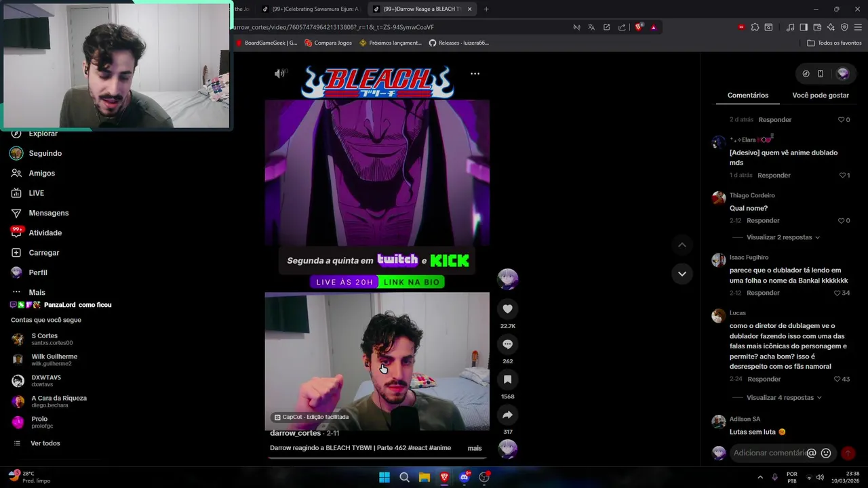
Task: Switch to the Comentários tab
Action: [748, 96]
